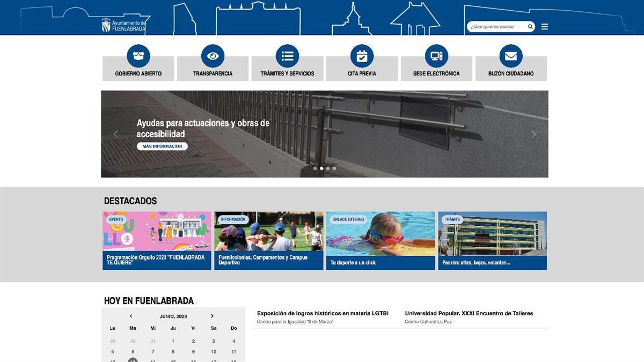Image resolution: width=644 pixels, height=362 pixels.
Task: Open the Gobierno Abierto icon
Action: 138,56
